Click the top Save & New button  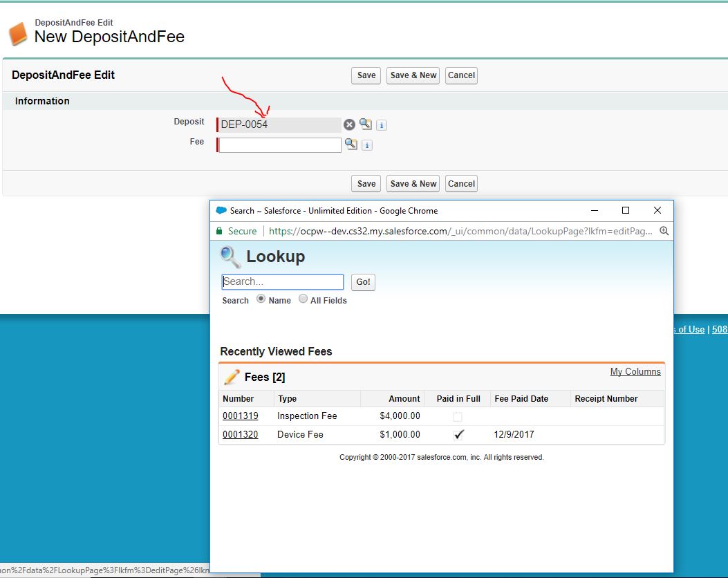[413, 75]
